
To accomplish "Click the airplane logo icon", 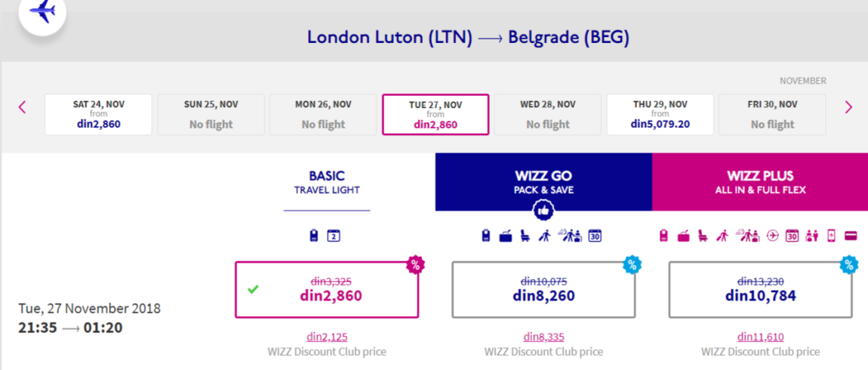I will [x=42, y=12].
